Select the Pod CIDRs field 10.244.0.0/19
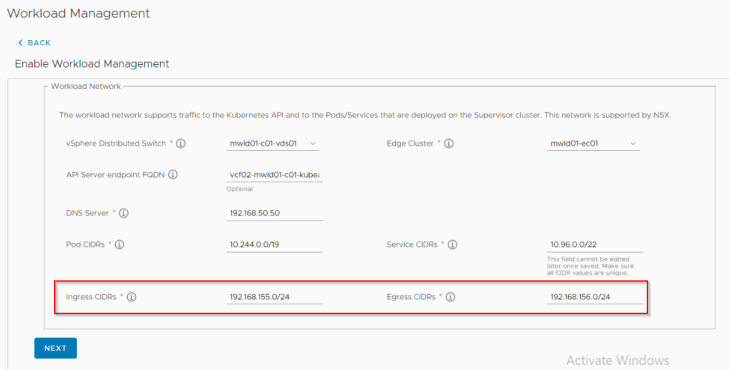 [x=275, y=245]
